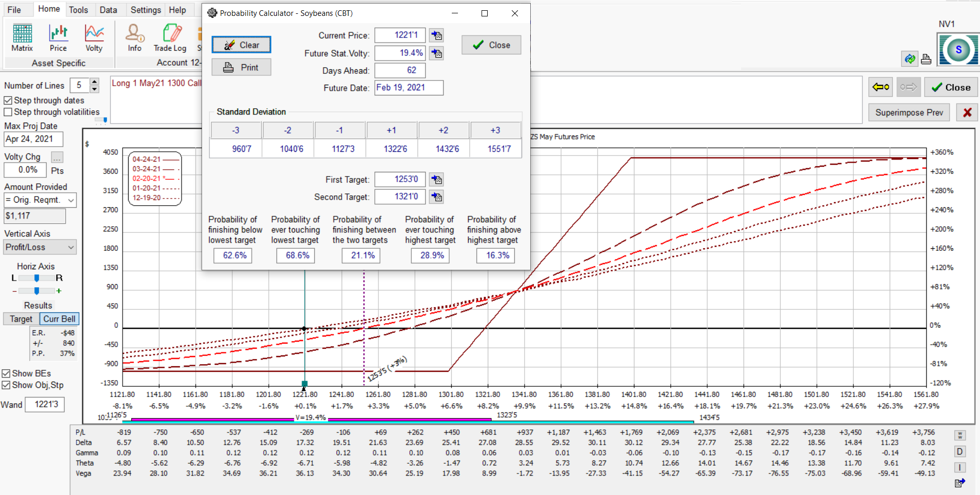Image resolution: width=980 pixels, height=495 pixels.
Task: Click Clear in Probability Calculator
Action: (241, 45)
